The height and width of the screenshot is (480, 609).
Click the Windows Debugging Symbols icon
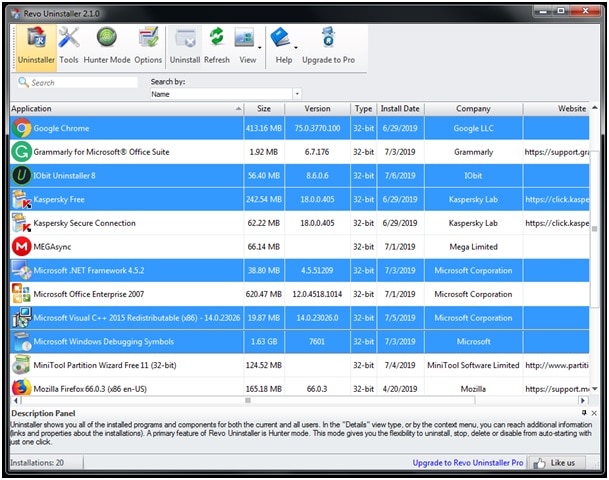pyautogui.click(x=22, y=341)
